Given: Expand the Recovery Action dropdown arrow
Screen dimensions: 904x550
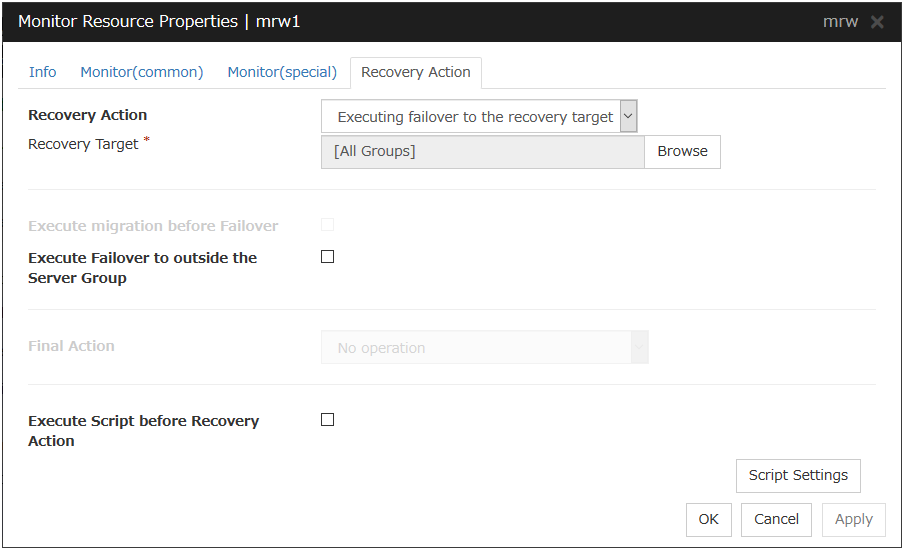Looking at the screenshot, I should click(x=628, y=116).
